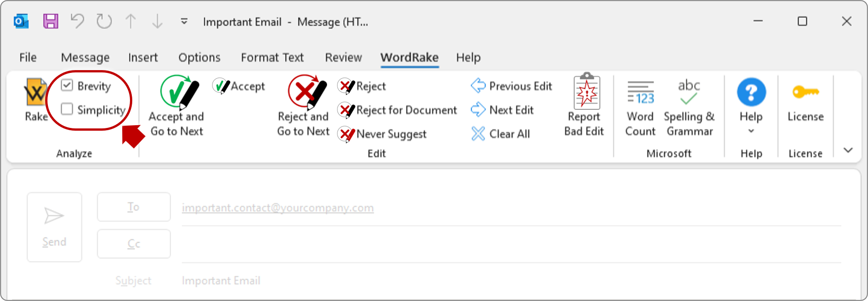Image resolution: width=868 pixels, height=301 pixels.
Task: Switch to the Message tab
Action: click(85, 57)
